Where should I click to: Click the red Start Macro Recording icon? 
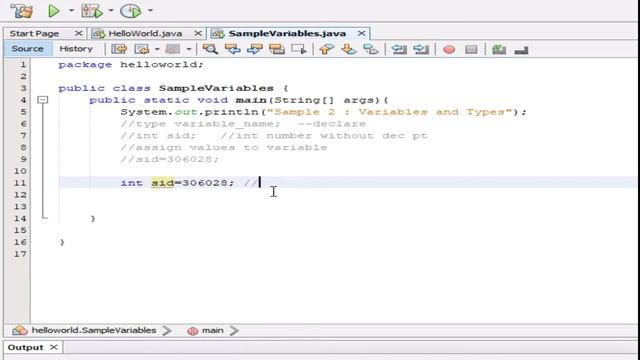click(449, 49)
